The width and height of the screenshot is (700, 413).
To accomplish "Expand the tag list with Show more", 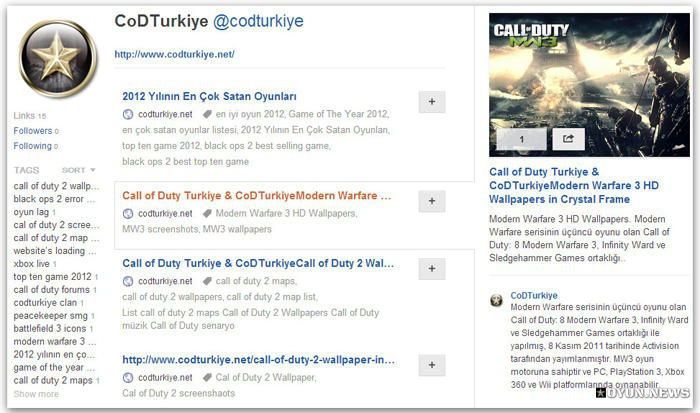I will pos(36,394).
